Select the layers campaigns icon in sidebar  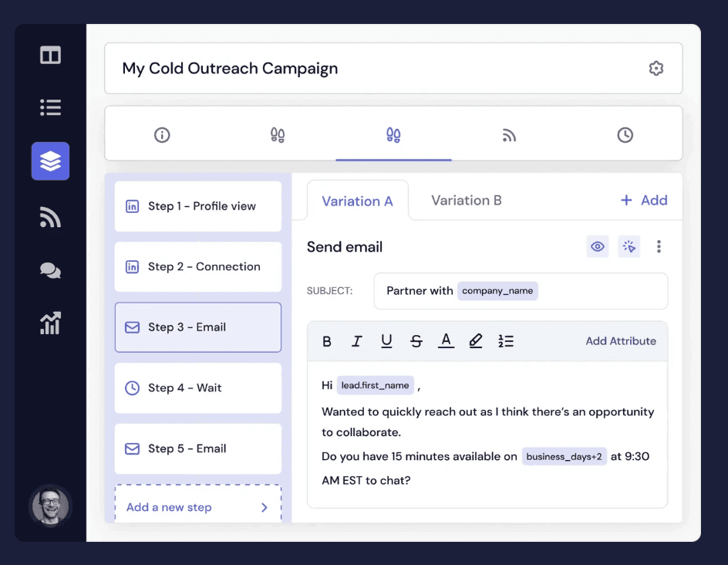tap(51, 161)
